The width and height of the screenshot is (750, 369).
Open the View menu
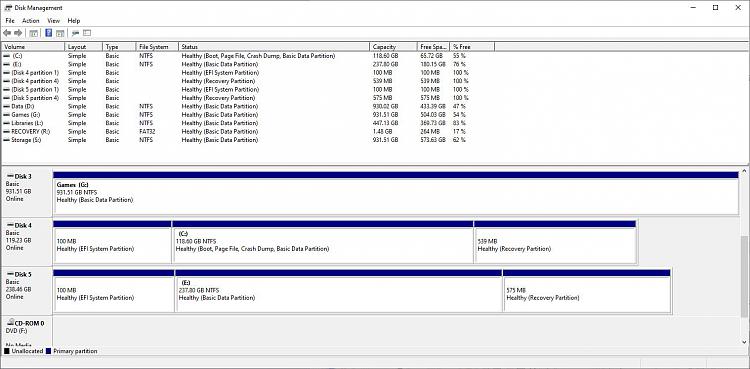[54, 21]
